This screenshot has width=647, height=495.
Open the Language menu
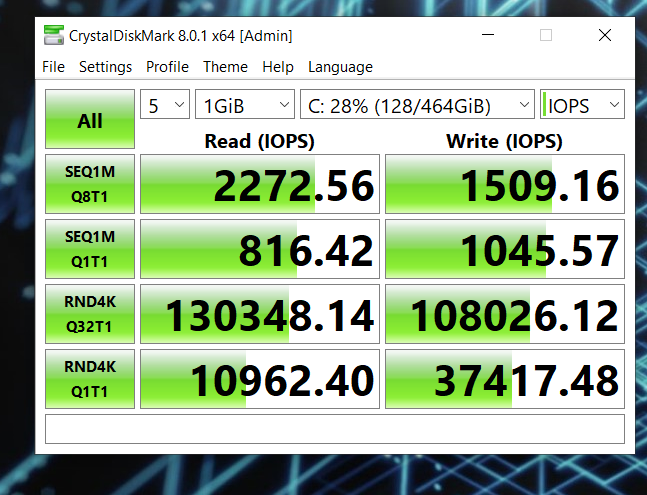(x=340, y=67)
